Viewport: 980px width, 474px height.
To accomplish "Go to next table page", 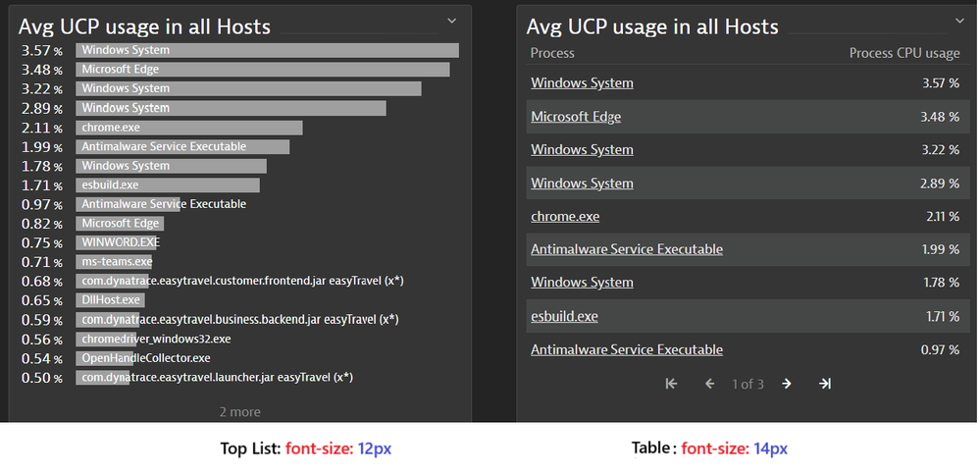I will pos(787,384).
